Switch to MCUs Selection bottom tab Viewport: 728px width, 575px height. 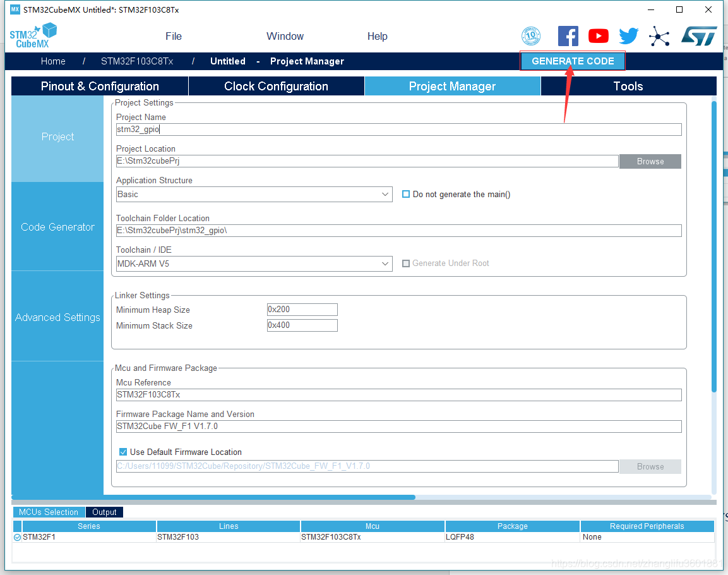pos(49,512)
